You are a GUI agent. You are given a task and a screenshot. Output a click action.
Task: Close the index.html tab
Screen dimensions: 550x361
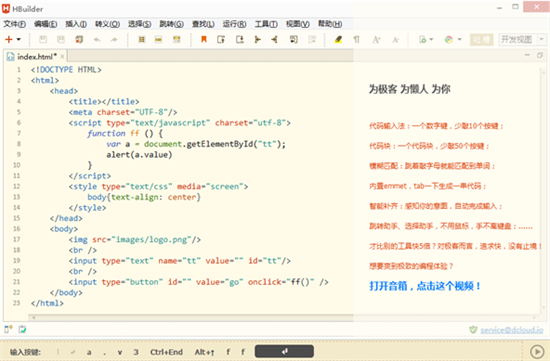tap(62, 56)
